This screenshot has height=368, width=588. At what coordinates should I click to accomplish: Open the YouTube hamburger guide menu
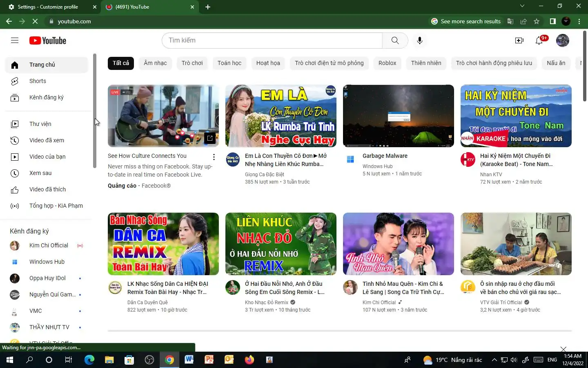point(15,40)
